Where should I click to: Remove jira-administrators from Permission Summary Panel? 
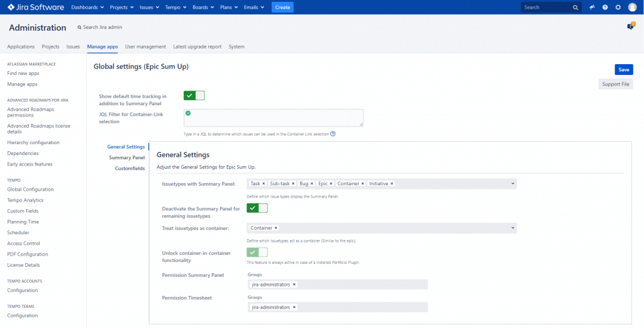(294, 285)
